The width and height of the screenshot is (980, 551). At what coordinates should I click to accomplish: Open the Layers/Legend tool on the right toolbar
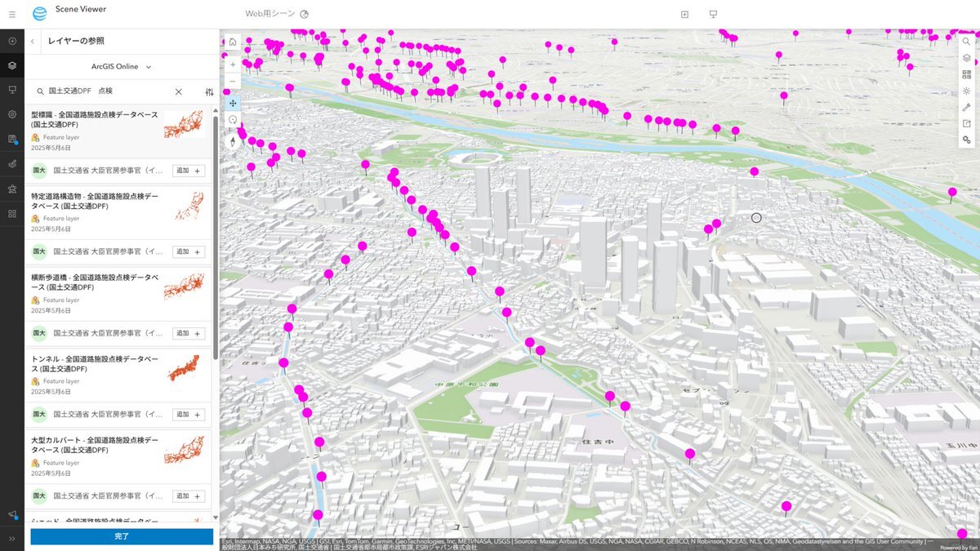[x=967, y=58]
